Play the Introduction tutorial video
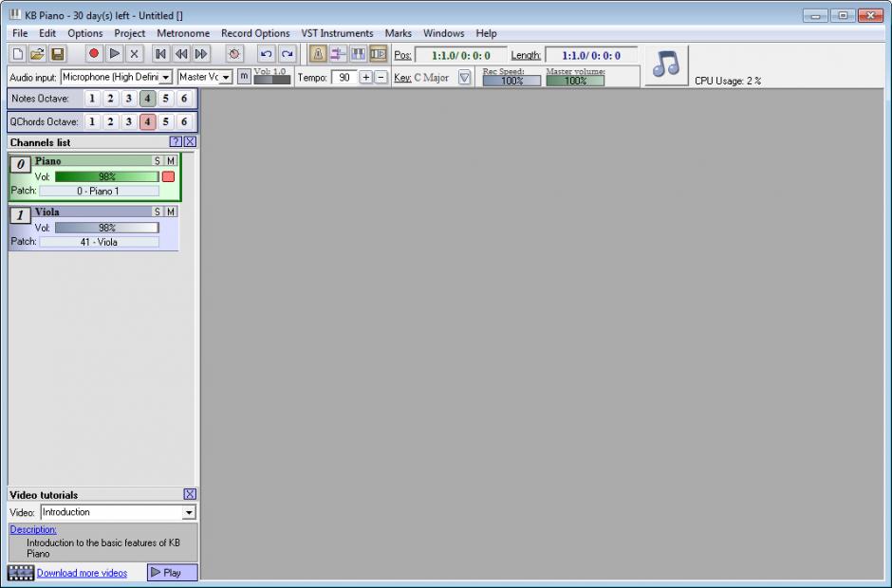Image resolution: width=892 pixels, height=588 pixels. pos(173,573)
